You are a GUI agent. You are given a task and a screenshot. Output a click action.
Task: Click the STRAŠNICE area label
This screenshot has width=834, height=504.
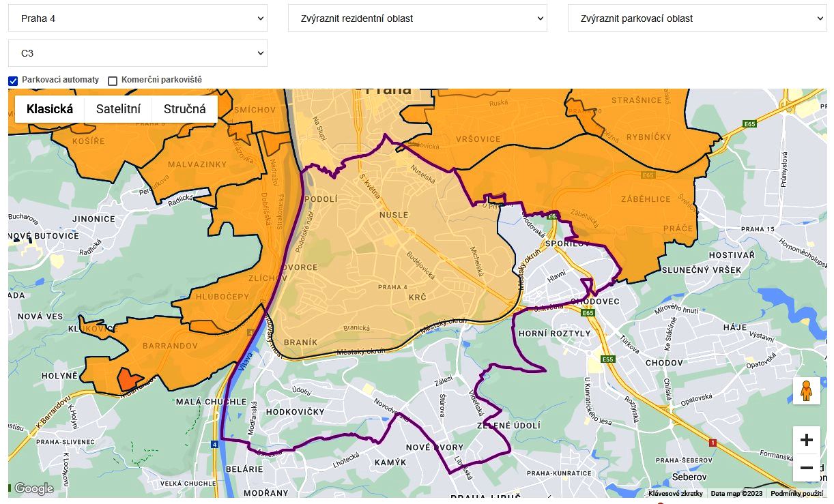(636, 100)
